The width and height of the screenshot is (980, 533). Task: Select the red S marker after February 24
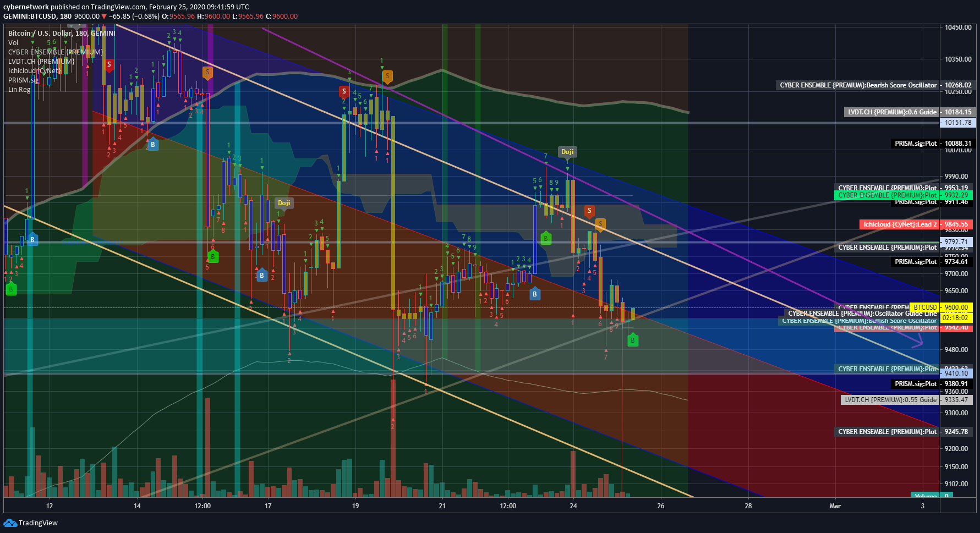589,211
